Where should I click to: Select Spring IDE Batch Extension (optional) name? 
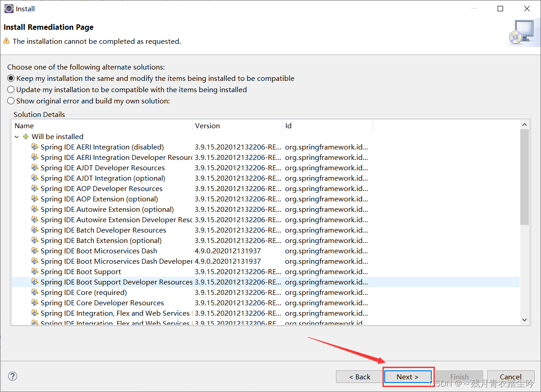[101, 240]
